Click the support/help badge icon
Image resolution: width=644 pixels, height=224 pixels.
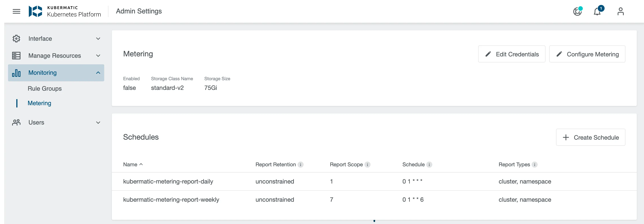click(578, 11)
